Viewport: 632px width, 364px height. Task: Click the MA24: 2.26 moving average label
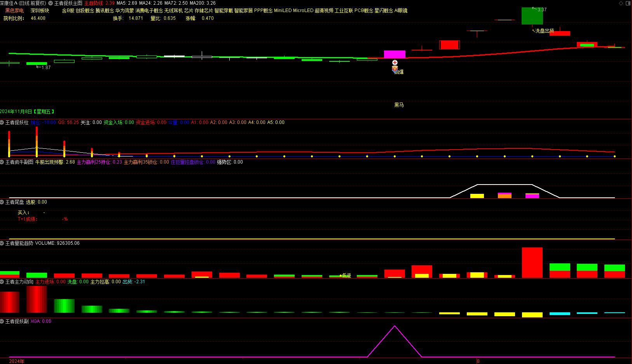151,3
